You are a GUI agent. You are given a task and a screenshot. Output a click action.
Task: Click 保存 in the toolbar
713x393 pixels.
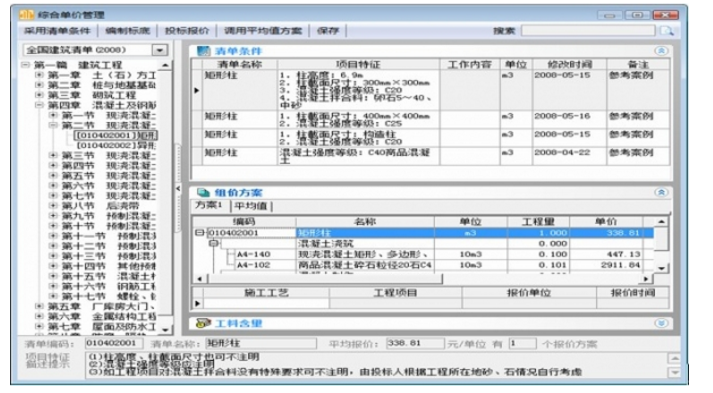point(328,31)
